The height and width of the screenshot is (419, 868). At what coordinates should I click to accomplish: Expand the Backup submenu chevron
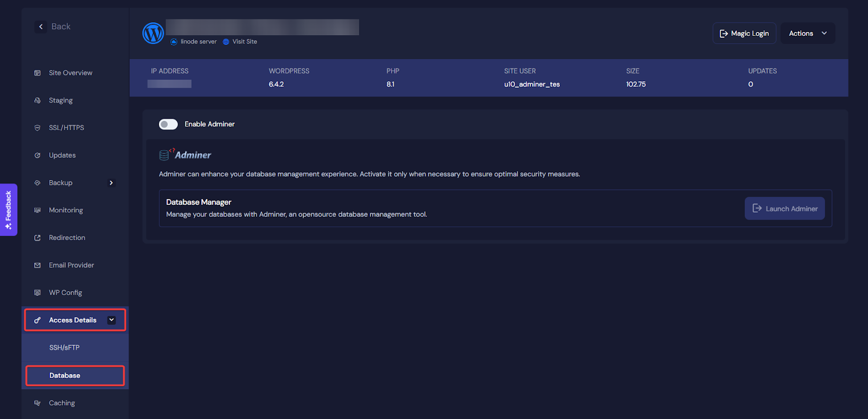click(111, 183)
